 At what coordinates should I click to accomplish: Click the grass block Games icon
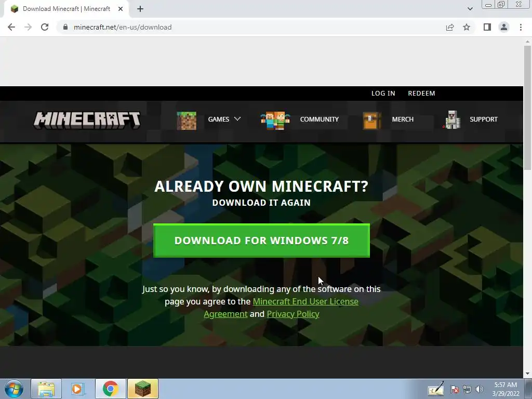[x=187, y=121]
